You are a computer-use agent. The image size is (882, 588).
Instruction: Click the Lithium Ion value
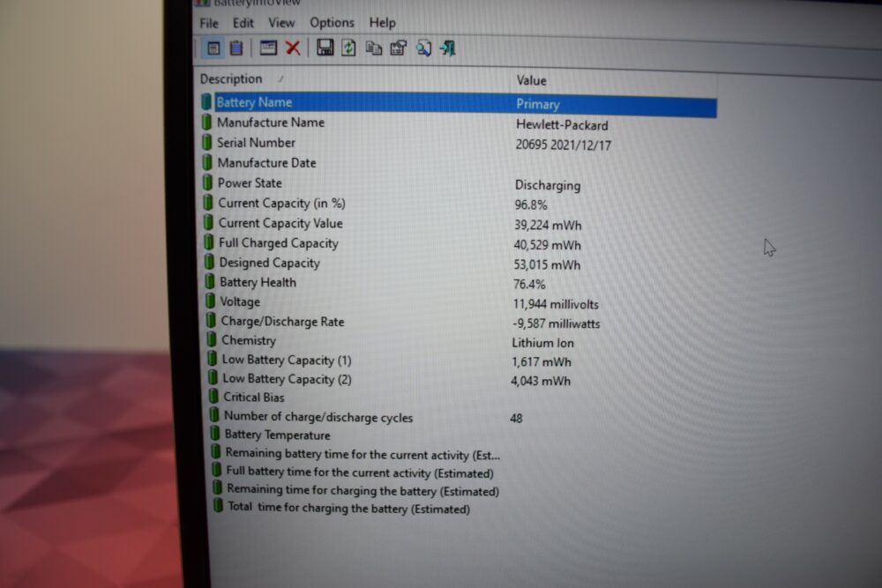[x=542, y=343]
